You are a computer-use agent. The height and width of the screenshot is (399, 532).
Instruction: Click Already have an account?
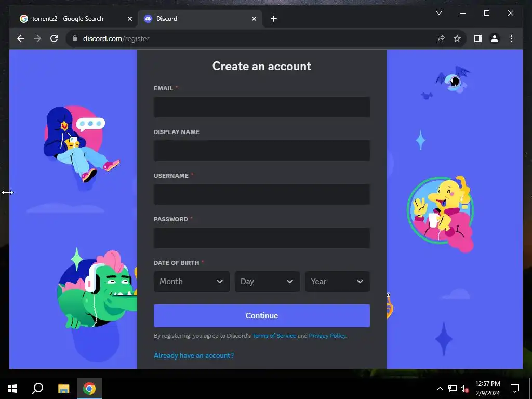(x=194, y=355)
